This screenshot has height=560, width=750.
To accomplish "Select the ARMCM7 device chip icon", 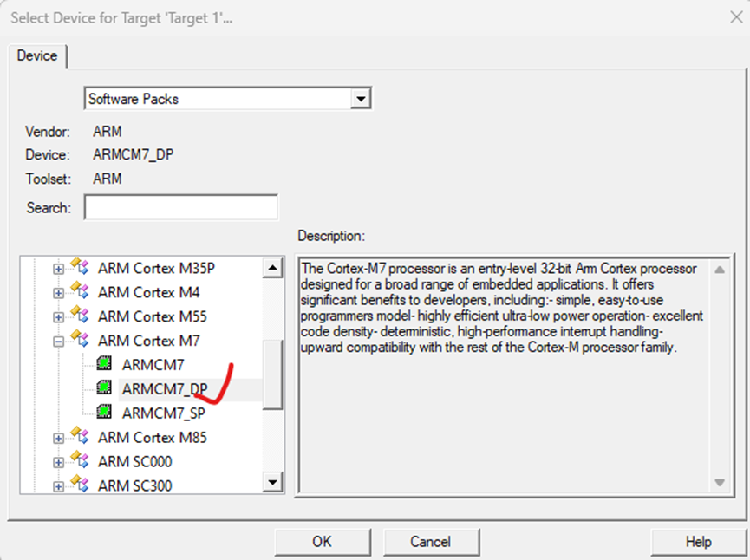I will click(x=104, y=363).
